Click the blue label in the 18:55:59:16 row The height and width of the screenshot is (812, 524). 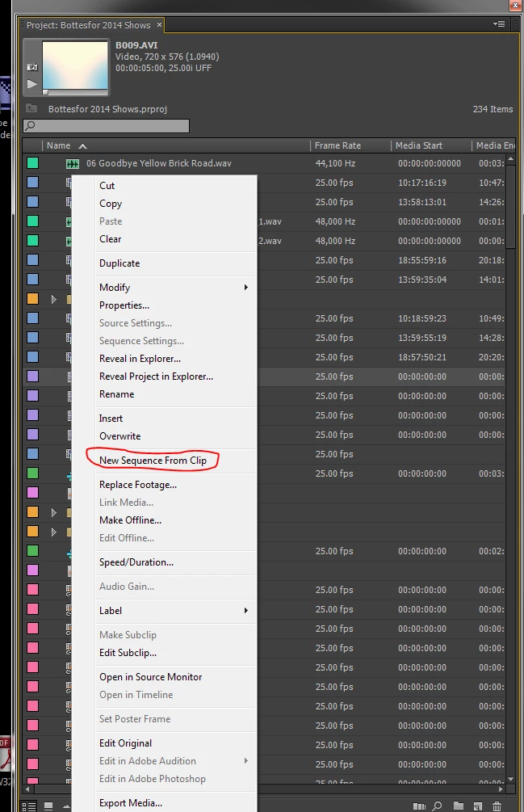click(x=32, y=260)
